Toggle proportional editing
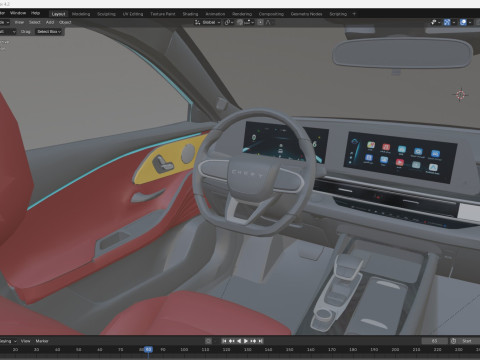This screenshot has width=480, height=360. click(260, 22)
